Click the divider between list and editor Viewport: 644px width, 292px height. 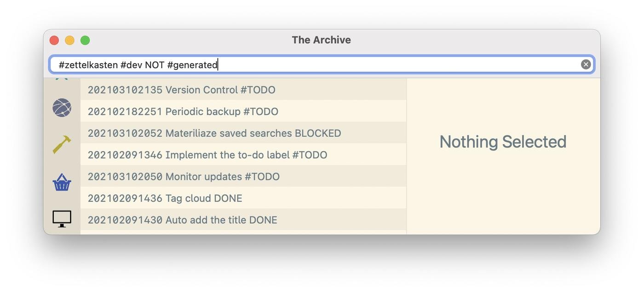point(407,156)
